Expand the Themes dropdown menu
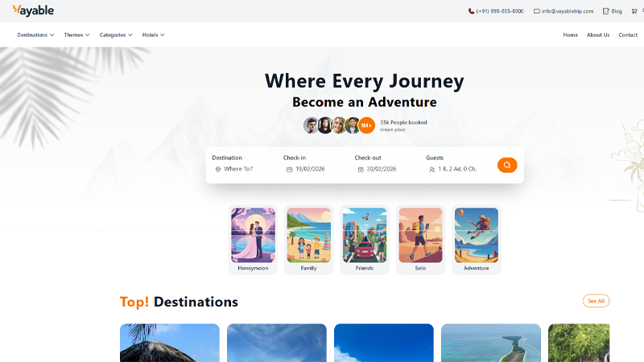 76,35
